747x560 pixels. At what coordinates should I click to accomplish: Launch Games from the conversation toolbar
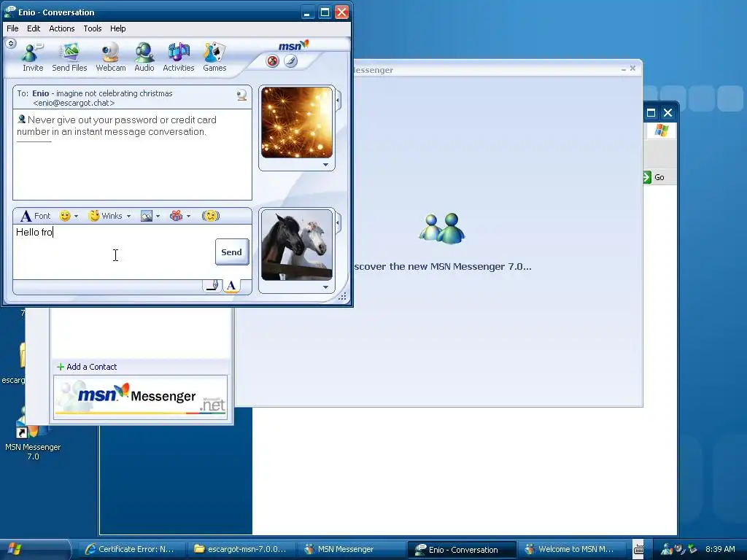coord(214,57)
